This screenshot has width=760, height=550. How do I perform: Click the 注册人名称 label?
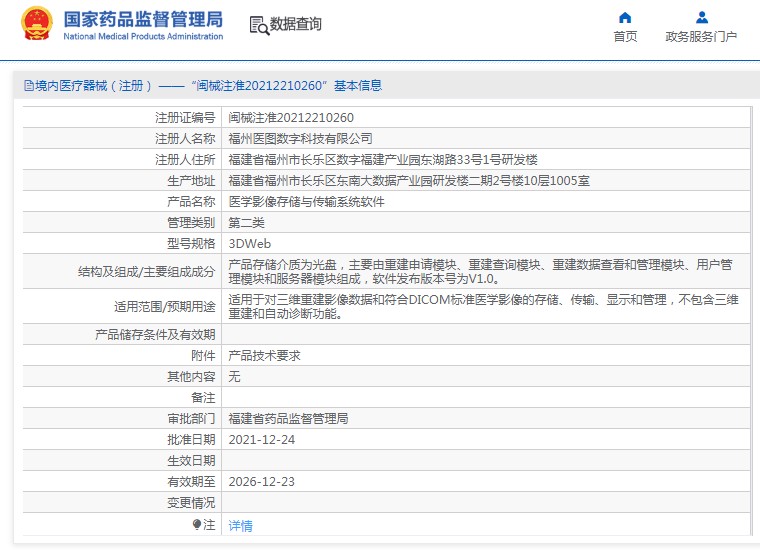[x=185, y=139]
